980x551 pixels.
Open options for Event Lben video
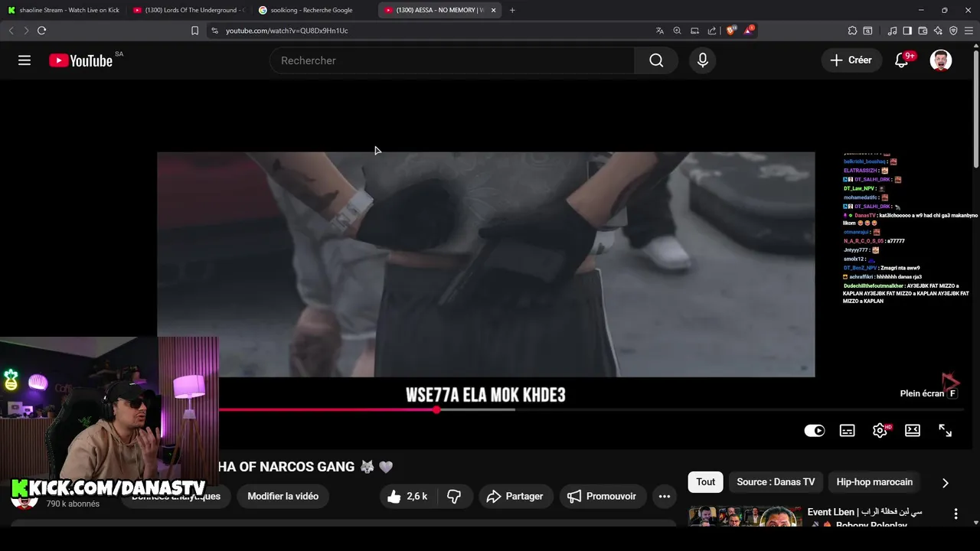pos(955,514)
